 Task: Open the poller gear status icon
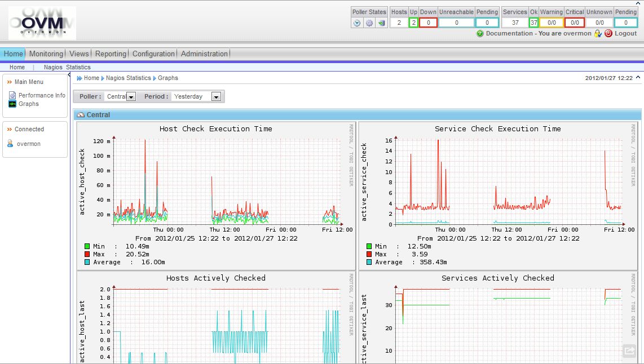click(369, 23)
